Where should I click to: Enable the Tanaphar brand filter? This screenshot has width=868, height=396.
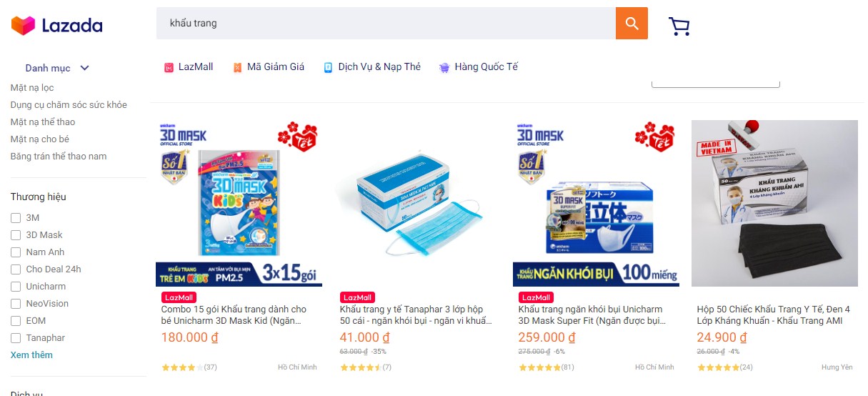pos(16,337)
